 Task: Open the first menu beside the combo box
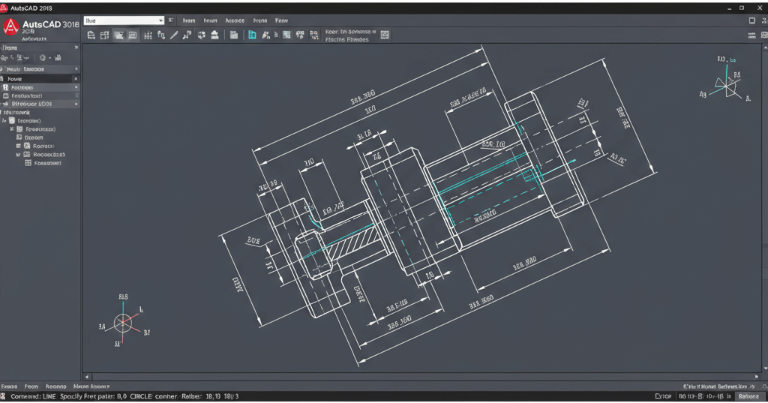189,21
